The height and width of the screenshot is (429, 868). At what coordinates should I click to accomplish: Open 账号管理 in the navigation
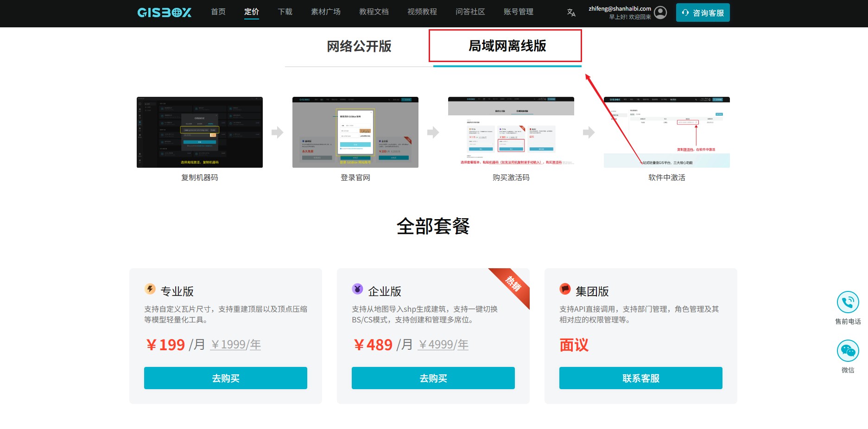point(519,12)
